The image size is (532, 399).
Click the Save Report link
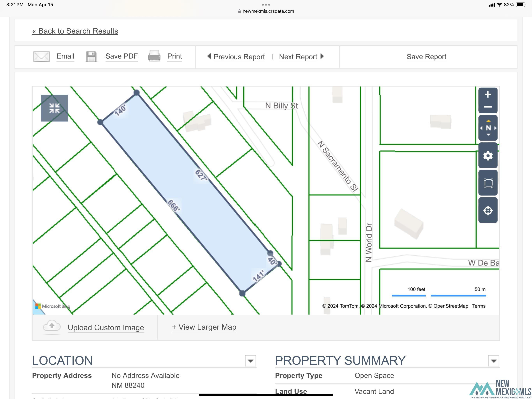click(x=426, y=57)
